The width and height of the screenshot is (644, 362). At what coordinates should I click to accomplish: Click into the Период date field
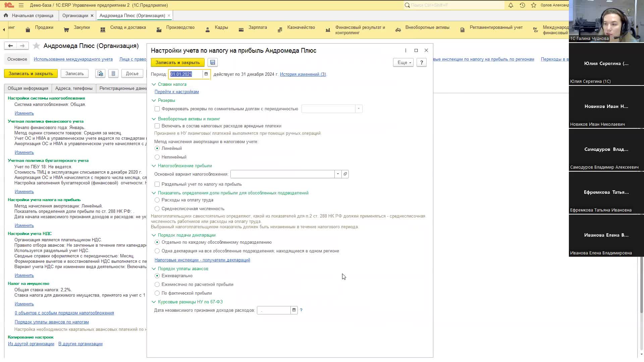coord(185,74)
